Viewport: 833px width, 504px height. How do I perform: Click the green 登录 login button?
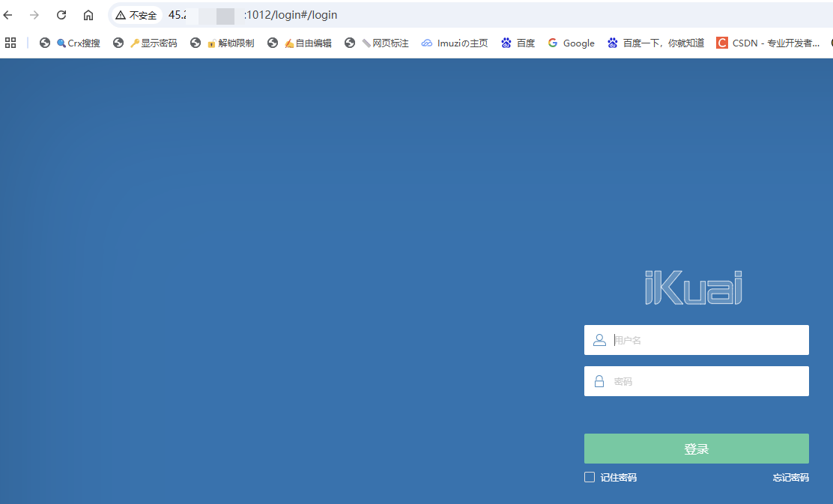697,449
